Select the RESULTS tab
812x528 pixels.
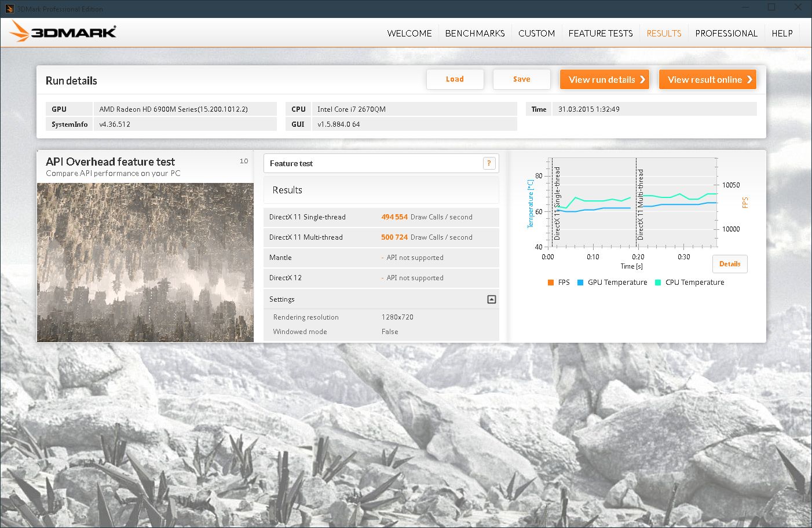click(664, 34)
